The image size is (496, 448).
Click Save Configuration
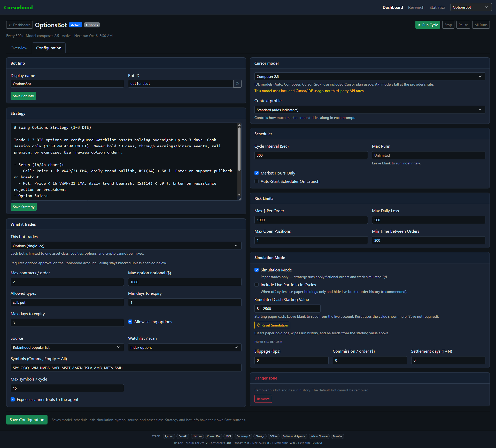click(x=27, y=420)
